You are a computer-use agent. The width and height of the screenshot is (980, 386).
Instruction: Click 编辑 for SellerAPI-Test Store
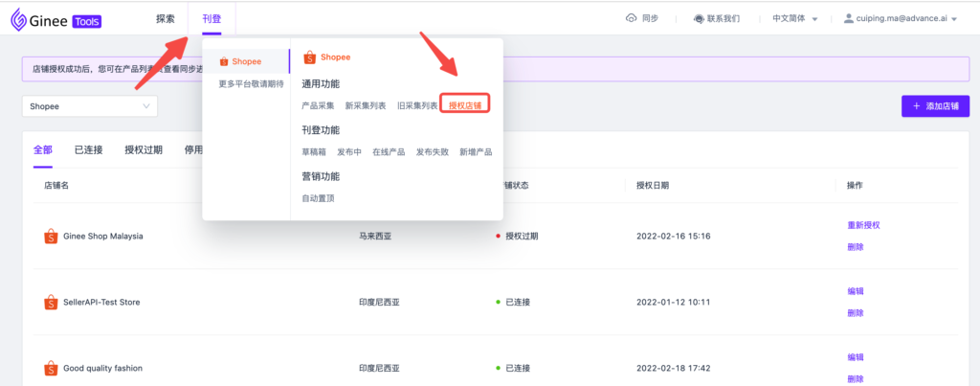tap(855, 291)
